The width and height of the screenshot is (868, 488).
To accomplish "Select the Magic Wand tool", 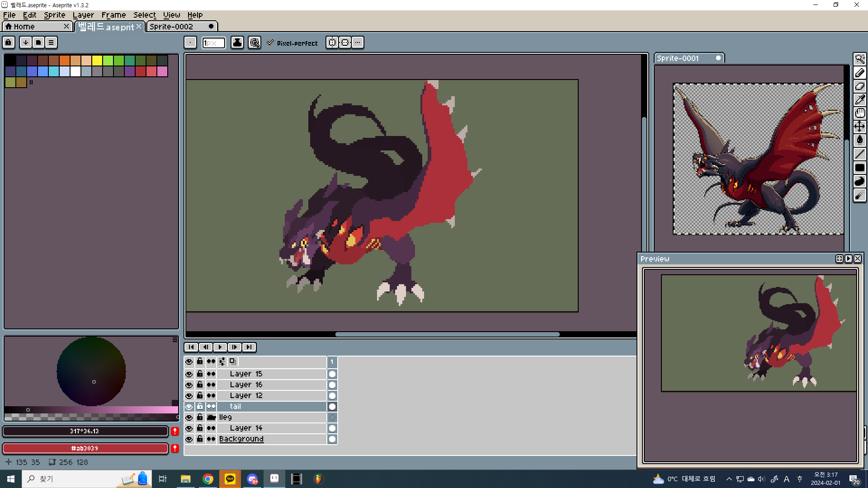I will click(859, 59).
